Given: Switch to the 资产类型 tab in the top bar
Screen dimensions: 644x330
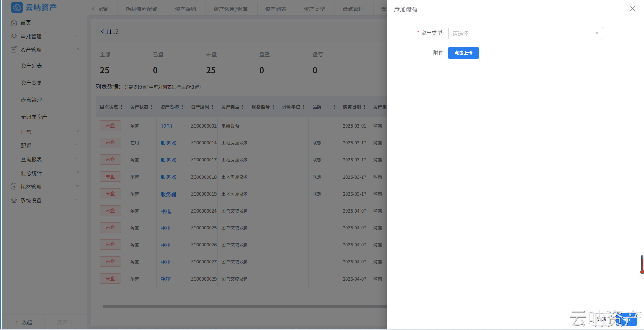Looking at the screenshot, I should pyautogui.click(x=315, y=9).
